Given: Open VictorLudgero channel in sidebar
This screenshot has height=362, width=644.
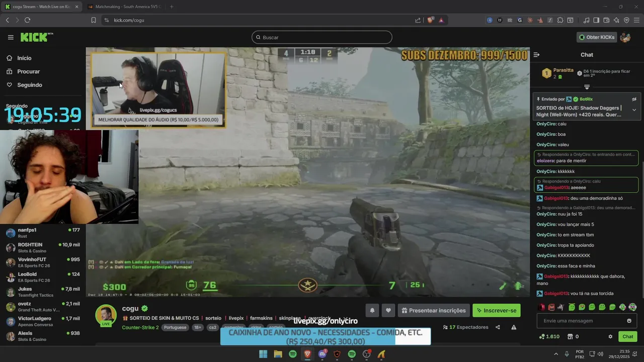Looking at the screenshot, I should pyautogui.click(x=43, y=321).
